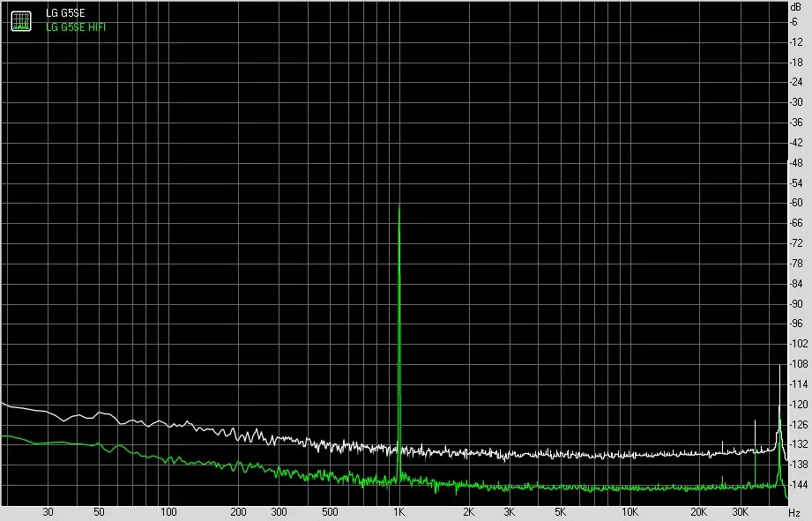Click the spectrum analyzer icon in legend
This screenshot has height=521, width=812.
click(x=21, y=21)
